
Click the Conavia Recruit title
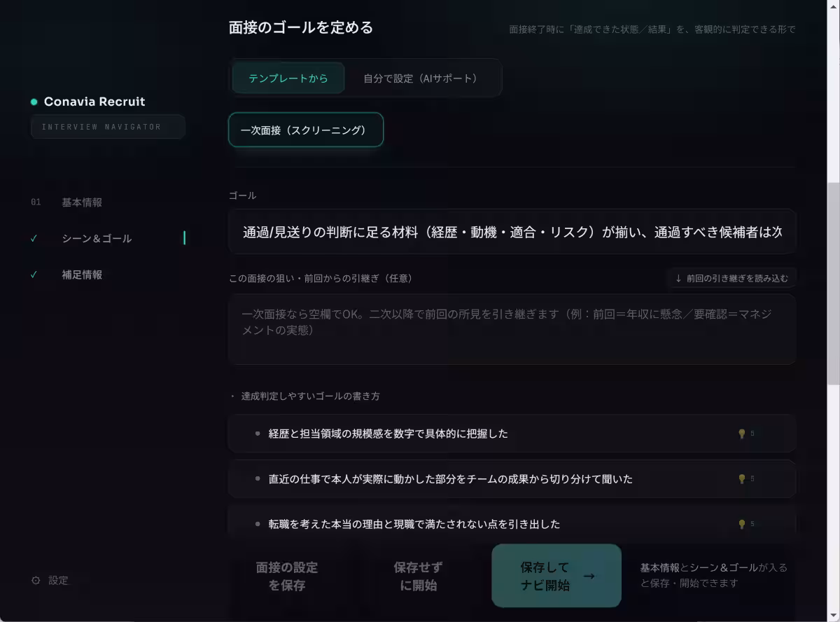point(94,102)
